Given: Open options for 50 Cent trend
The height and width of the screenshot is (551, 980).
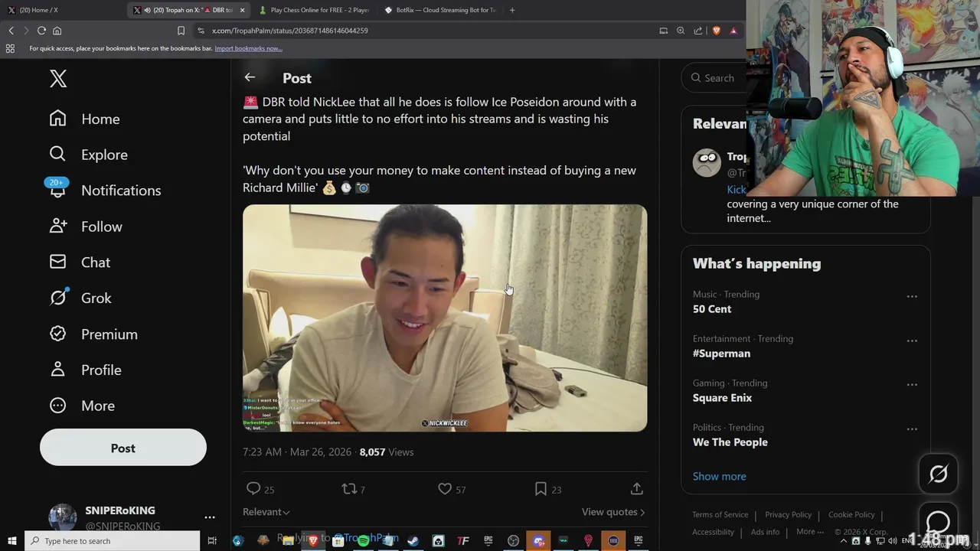Looking at the screenshot, I should point(912,296).
